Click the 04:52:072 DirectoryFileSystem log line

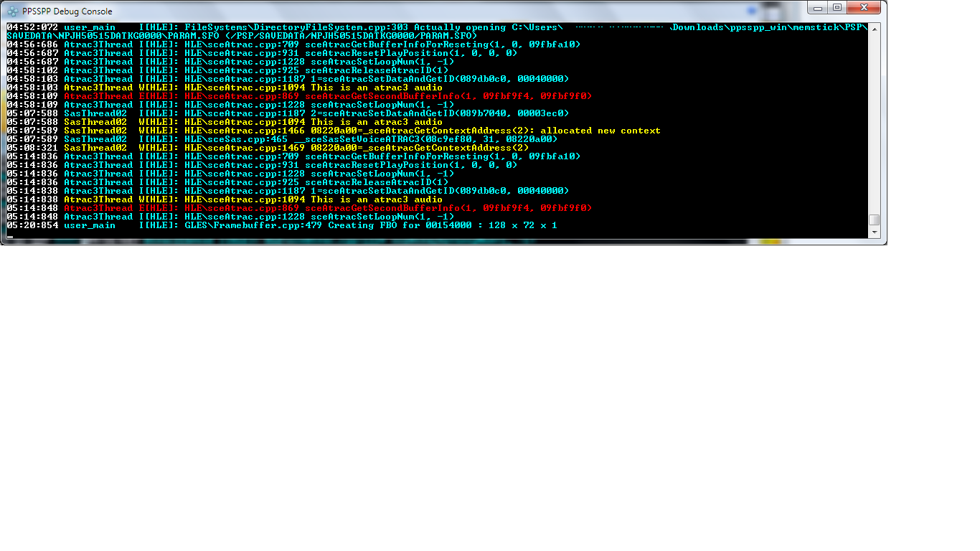coord(287,27)
